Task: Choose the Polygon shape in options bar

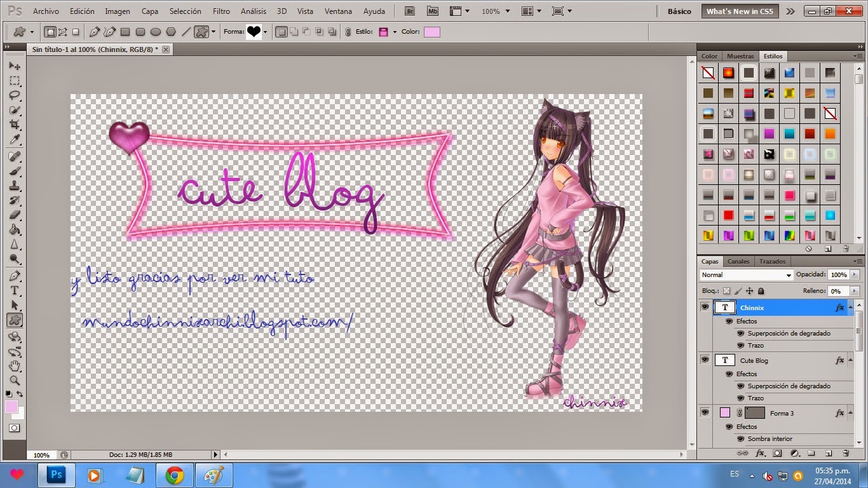Action: coord(170,32)
